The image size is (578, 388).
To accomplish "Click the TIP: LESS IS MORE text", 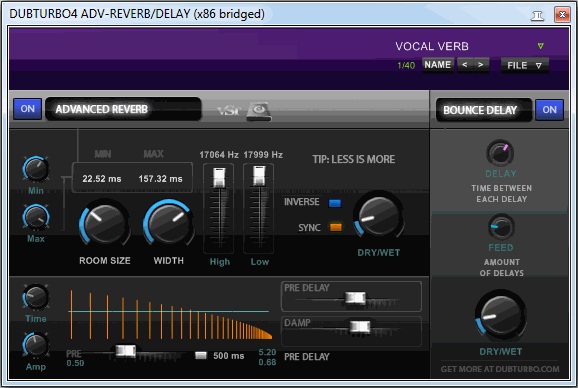I will [x=354, y=159].
